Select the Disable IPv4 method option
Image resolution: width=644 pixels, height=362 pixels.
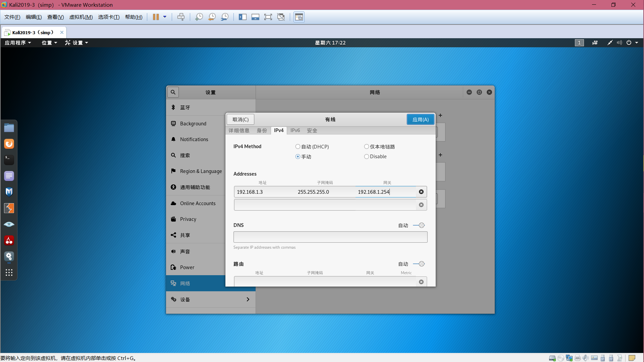[367, 157]
